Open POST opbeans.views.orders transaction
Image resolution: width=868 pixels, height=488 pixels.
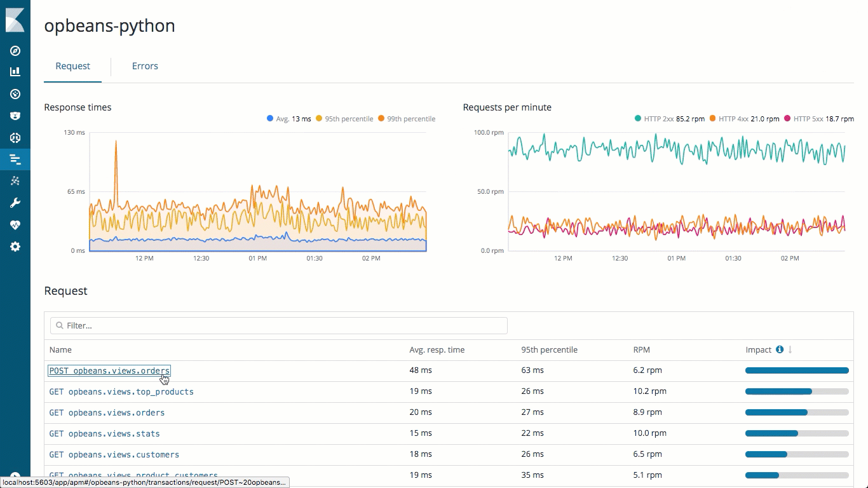coord(109,370)
